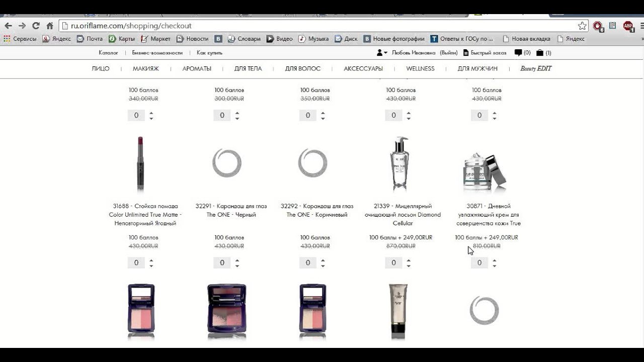The height and width of the screenshot is (362, 644).
Task: Decrease quantity of eye pencil 32292
Action: click(x=323, y=265)
